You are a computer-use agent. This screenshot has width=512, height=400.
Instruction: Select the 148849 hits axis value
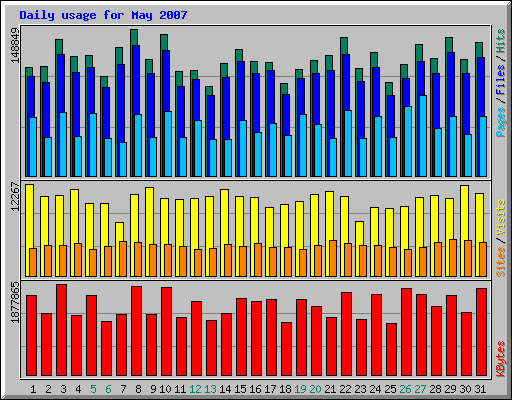pos(15,45)
